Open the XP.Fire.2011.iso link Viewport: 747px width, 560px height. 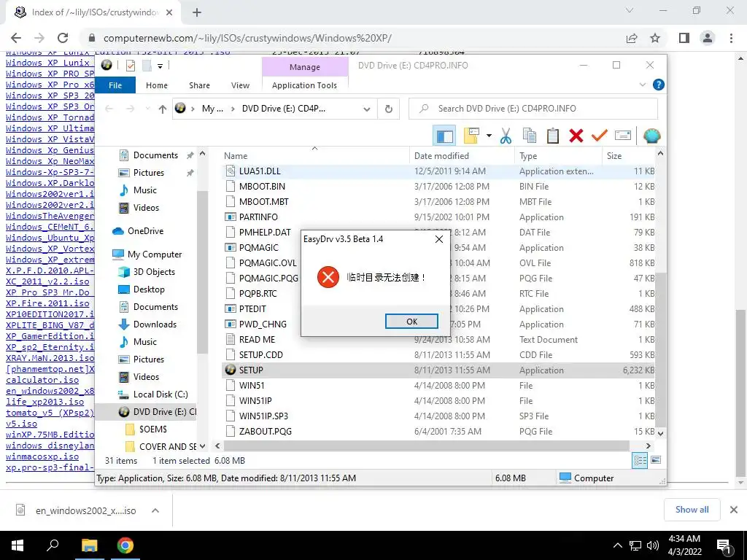pos(47,303)
